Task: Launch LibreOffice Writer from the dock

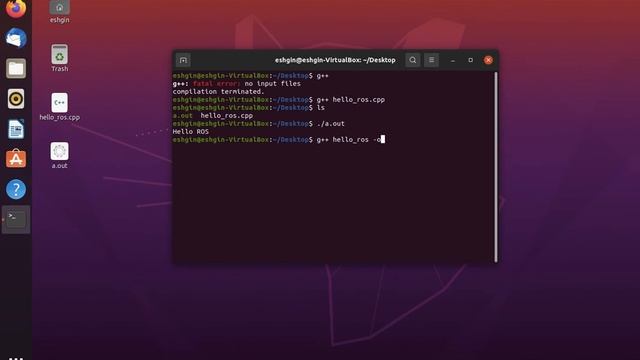Action: [x=16, y=129]
